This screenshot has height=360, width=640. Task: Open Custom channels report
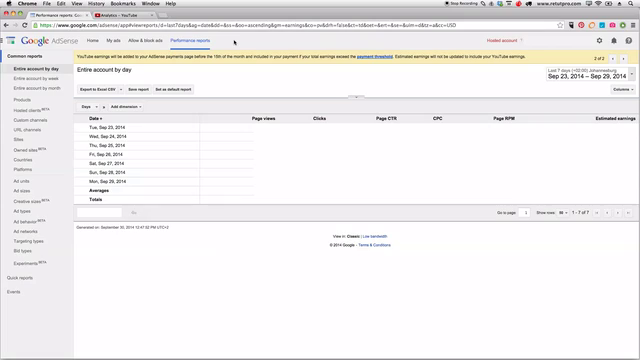[x=30, y=120]
